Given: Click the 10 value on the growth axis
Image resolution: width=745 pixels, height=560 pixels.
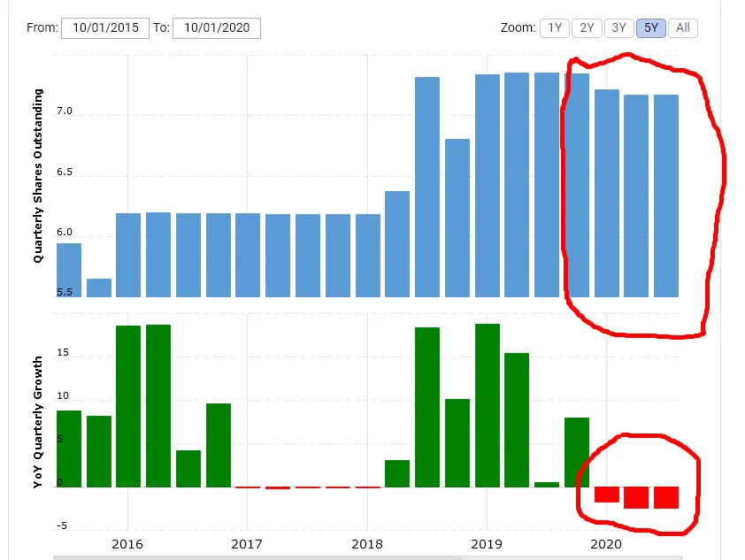Looking at the screenshot, I should coord(63,395).
